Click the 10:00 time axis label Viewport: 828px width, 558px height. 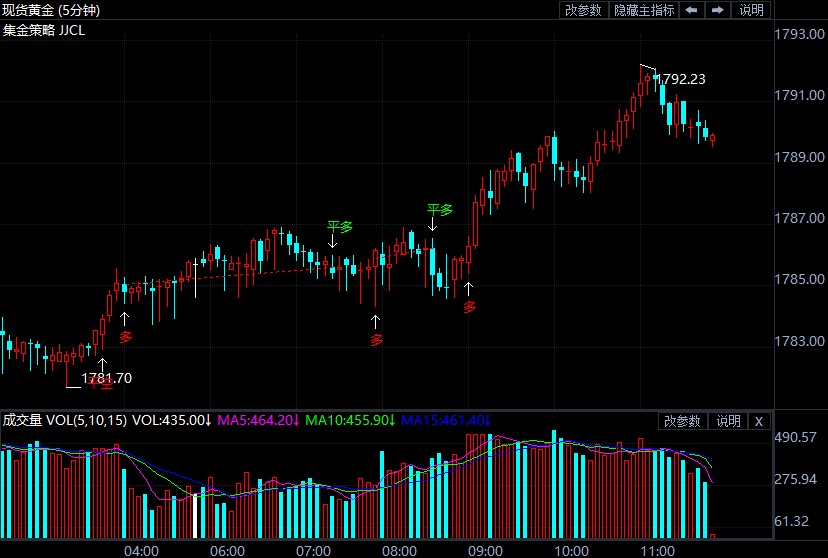(572, 551)
